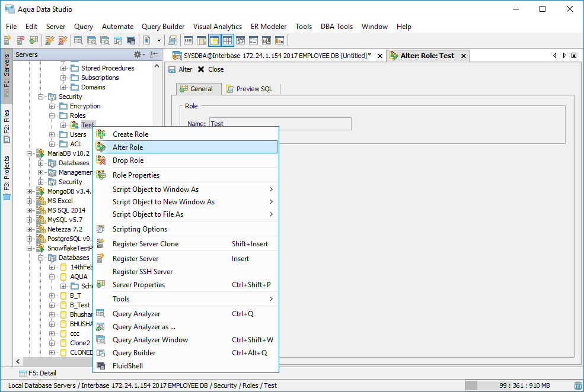Open the dropdown arrow beside document icon
Screen dimensions: 584x392
point(159,40)
